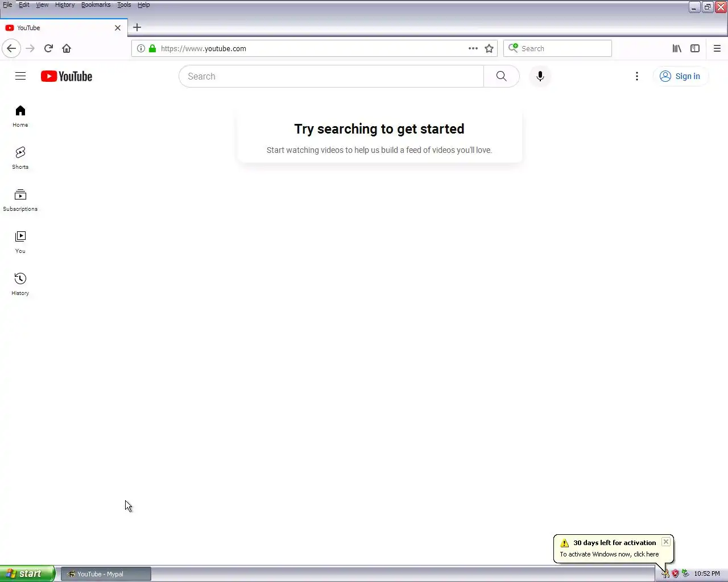Click the green padlock security icon
Image resolution: width=728 pixels, height=582 pixels.
coord(152,48)
